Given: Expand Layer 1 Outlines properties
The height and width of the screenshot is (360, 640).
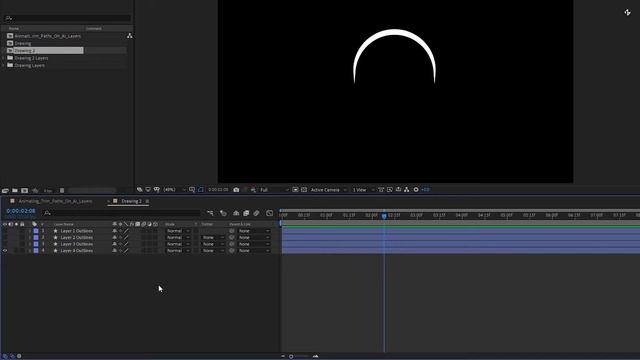Looking at the screenshot, I should point(29,231).
